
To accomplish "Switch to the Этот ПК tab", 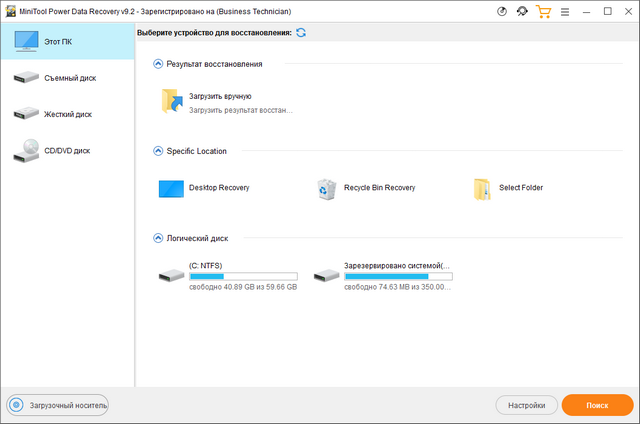I will (x=67, y=41).
